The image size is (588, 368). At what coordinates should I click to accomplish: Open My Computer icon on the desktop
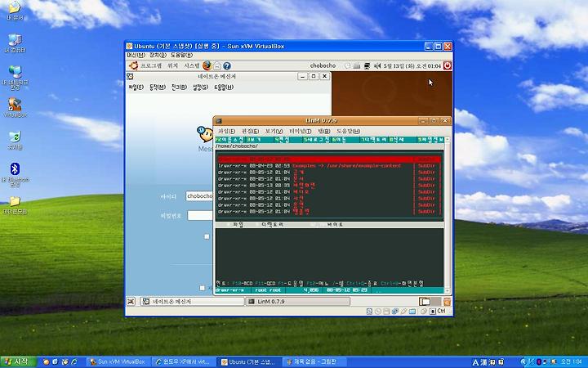(x=15, y=40)
